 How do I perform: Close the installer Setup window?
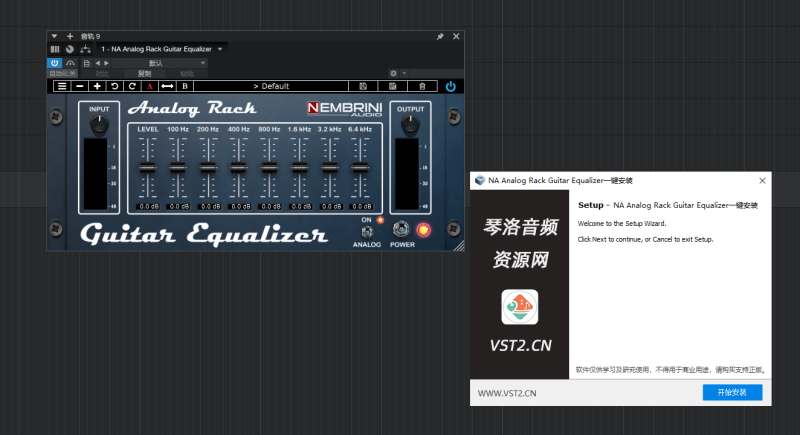click(762, 181)
